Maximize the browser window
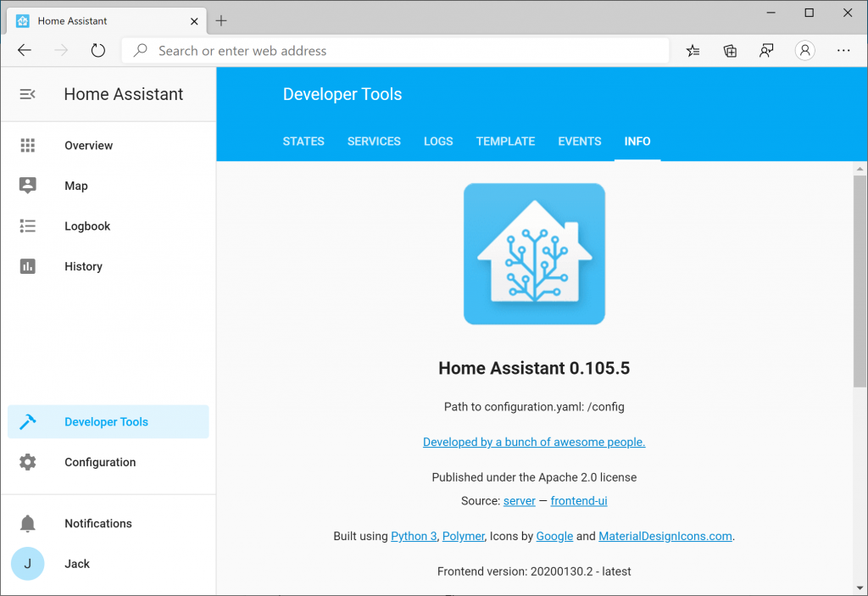Viewport: 868px width, 596px height. point(810,13)
